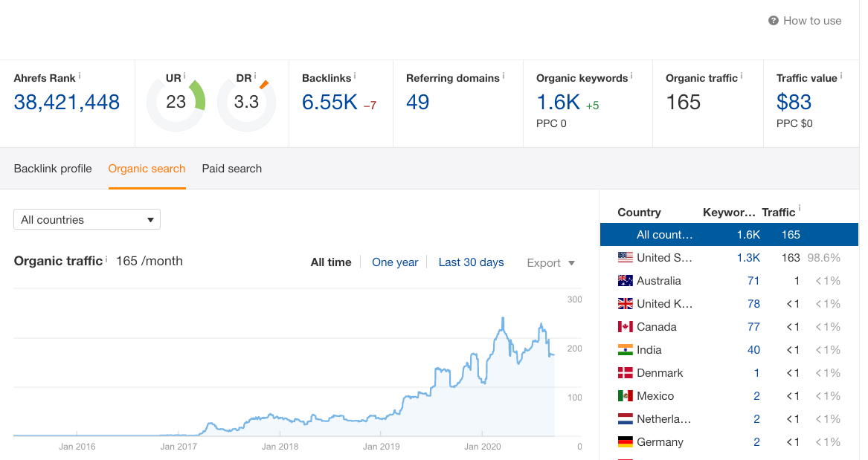Click the Keywords column header
The image size is (868, 460).
click(x=728, y=213)
